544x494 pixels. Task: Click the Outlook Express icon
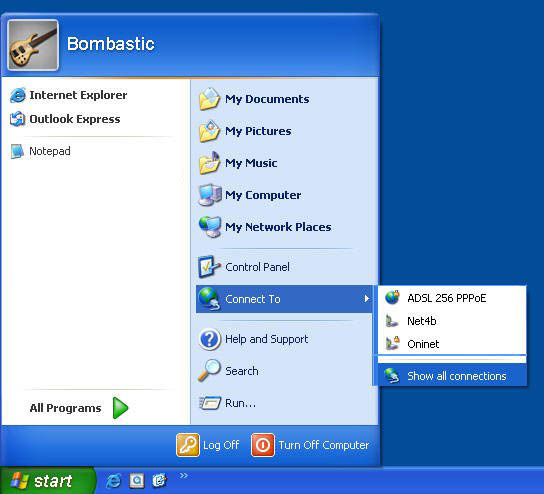tap(17, 119)
